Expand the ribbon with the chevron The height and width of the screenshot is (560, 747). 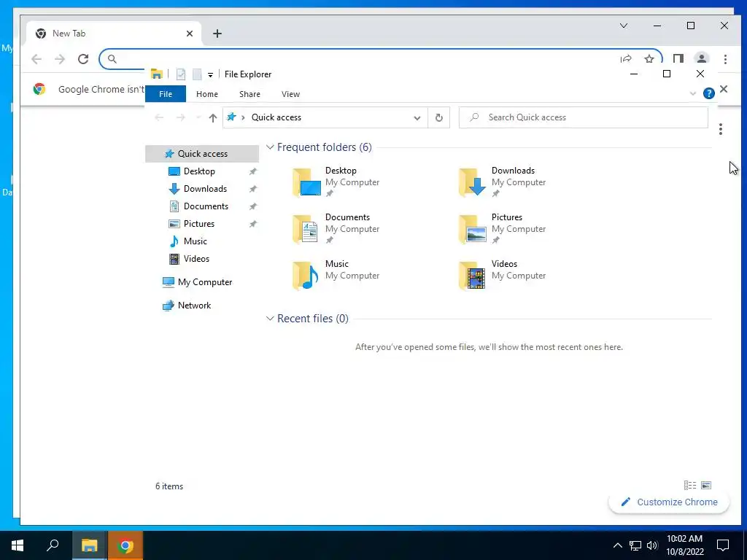click(x=693, y=93)
